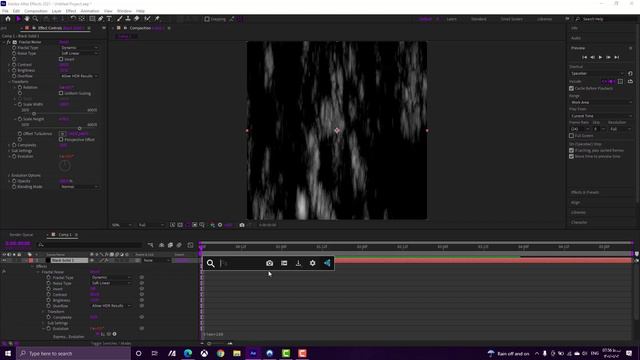Viewport: 640px width, 360px height.
Task: Click the Evolution angle dial in Effect Controls
Action: (64, 166)
